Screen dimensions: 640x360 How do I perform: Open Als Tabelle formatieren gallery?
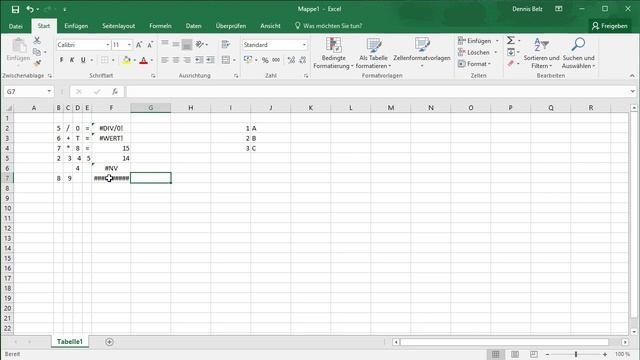pyautogui.click(x=373, y=53)
